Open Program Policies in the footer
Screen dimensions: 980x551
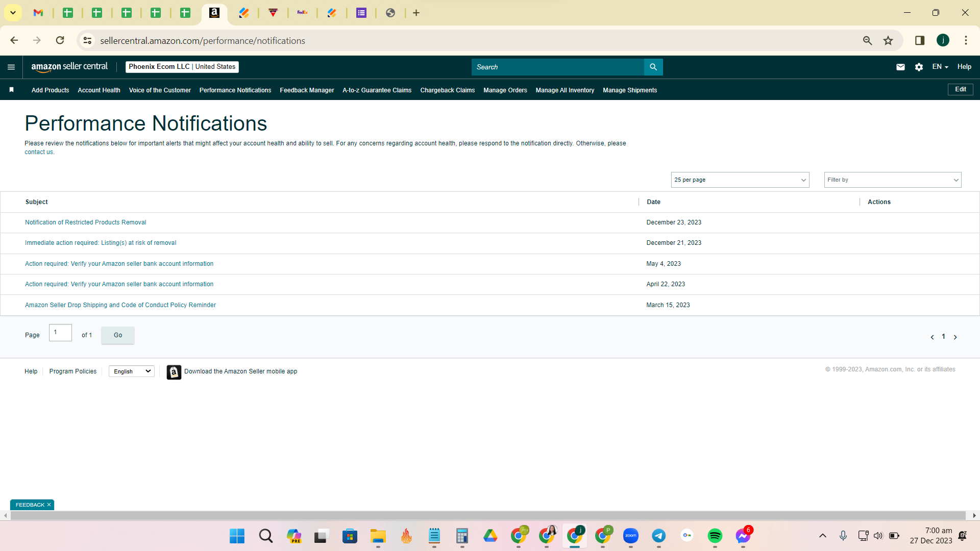pyautogui.click(x=73, y=371)
